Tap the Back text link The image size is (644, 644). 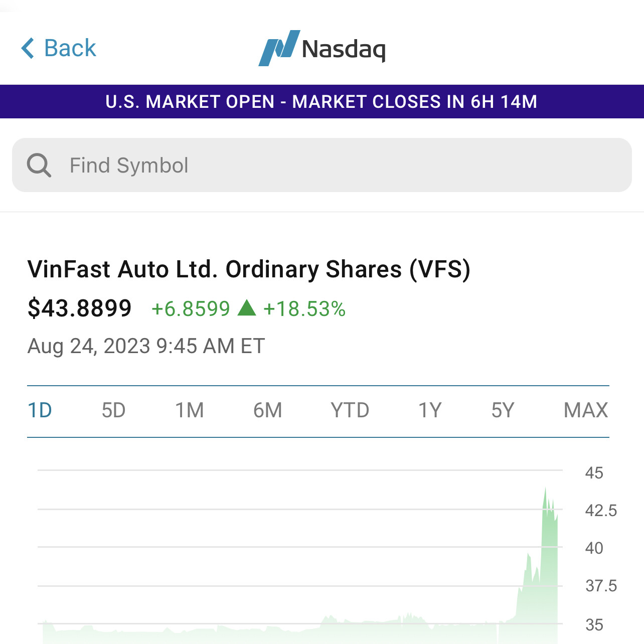click(x=70, y=48)
